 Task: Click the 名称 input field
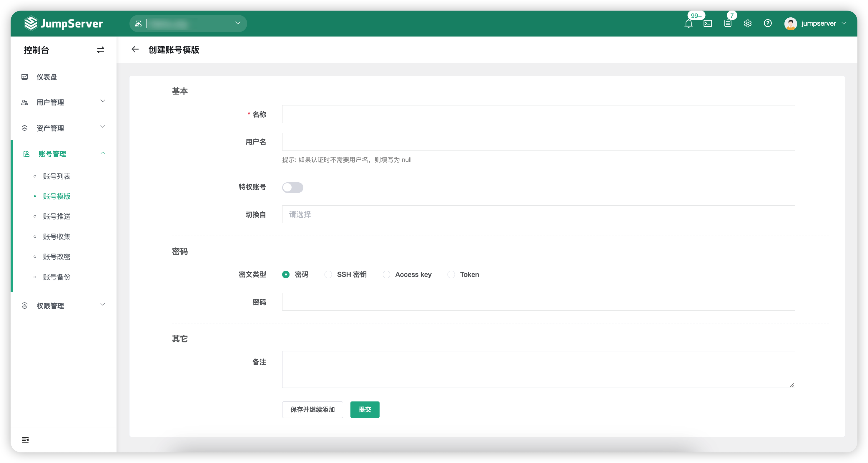[538, 114]
